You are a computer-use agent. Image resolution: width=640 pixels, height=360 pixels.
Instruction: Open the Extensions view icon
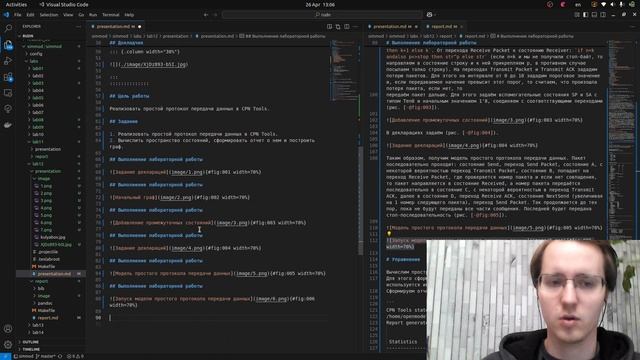point(8,77)
